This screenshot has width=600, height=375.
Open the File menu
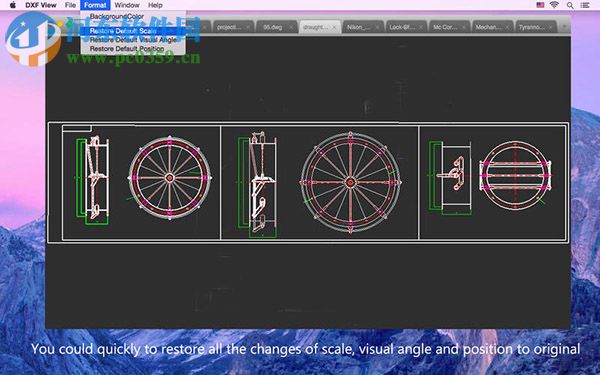[70, 5]
